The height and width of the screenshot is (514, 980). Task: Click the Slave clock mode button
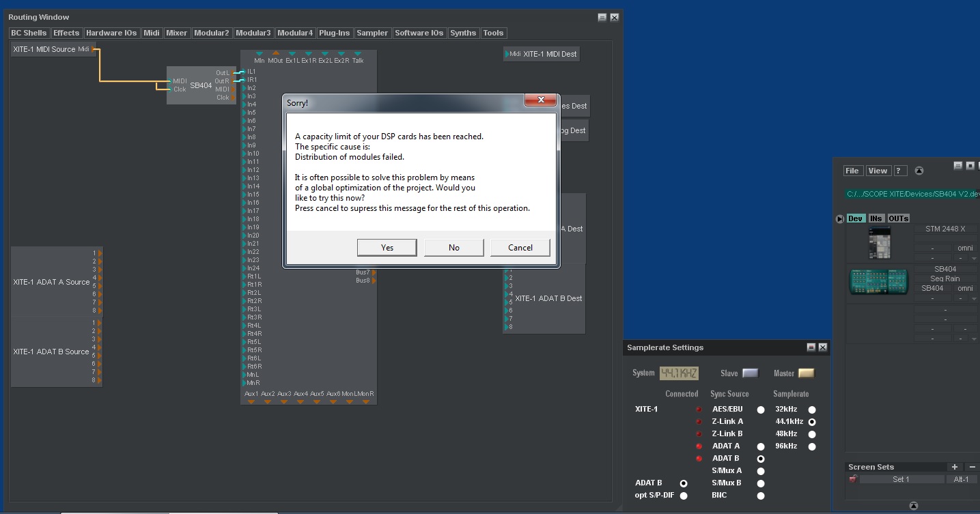pyautogui.click(x=750, y=373)
